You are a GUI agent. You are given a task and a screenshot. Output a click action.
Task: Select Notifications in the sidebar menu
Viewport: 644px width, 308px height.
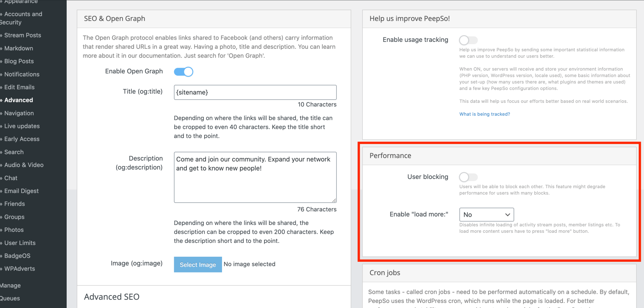coord(22,74)
